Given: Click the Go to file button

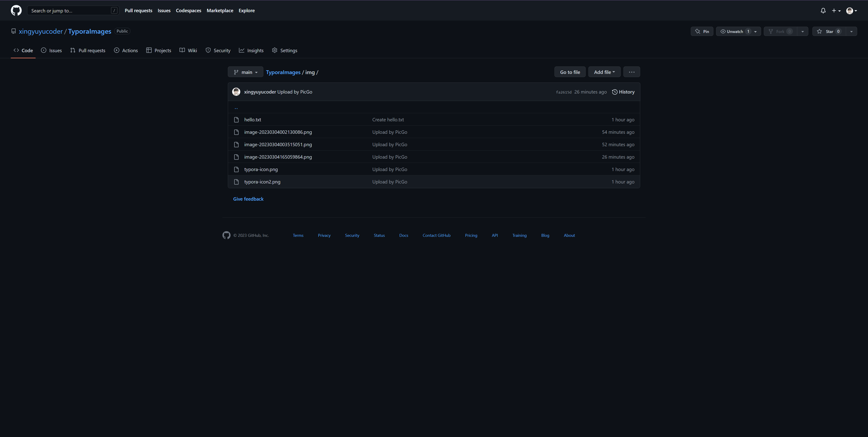Looking at the screenshot, I should pyautogui.click(x=570, y=72).
